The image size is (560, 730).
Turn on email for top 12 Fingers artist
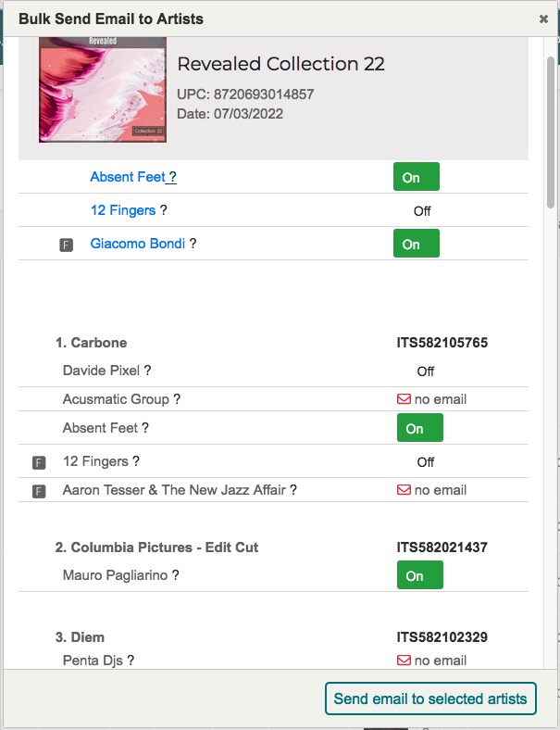[422, 211]
